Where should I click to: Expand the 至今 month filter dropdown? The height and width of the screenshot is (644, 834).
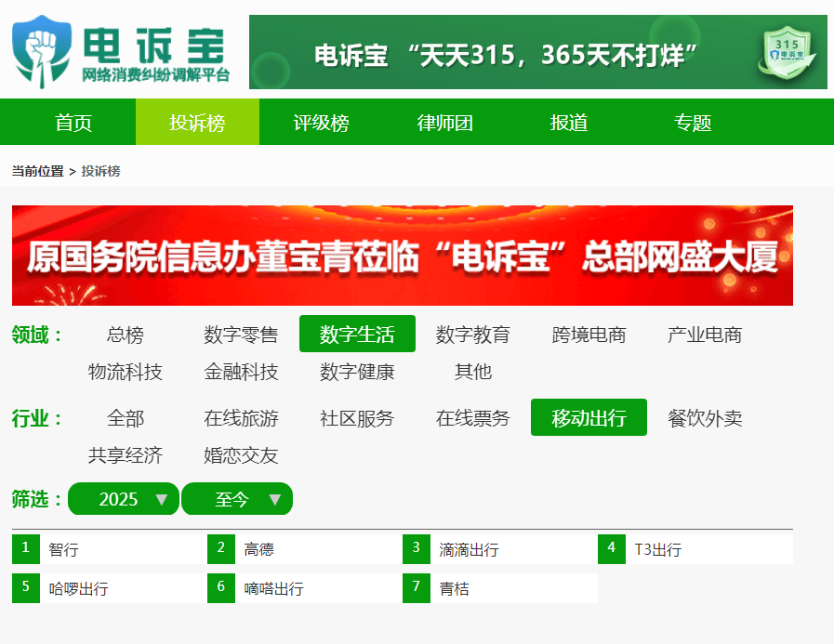(237, 499)
